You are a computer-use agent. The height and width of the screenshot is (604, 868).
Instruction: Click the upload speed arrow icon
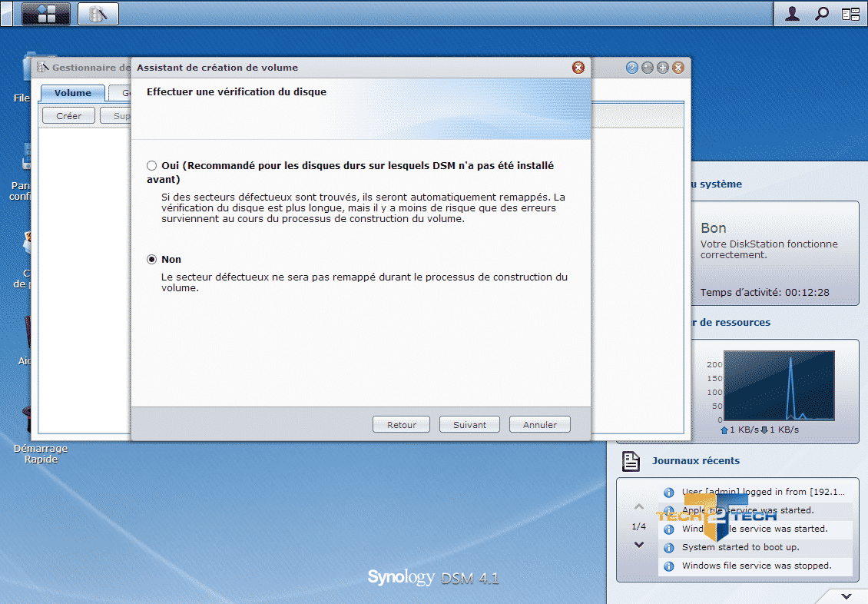coord(724,430)
